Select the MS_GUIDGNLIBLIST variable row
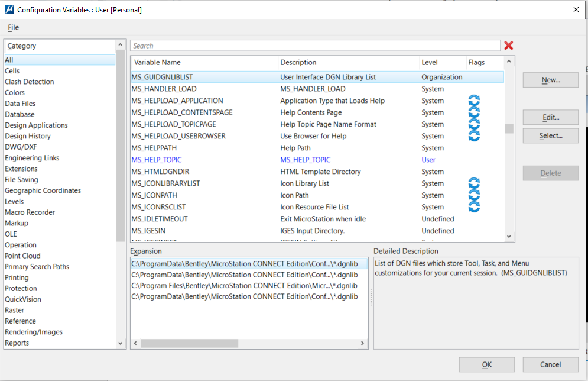The image size is (588, 381). 317,77
